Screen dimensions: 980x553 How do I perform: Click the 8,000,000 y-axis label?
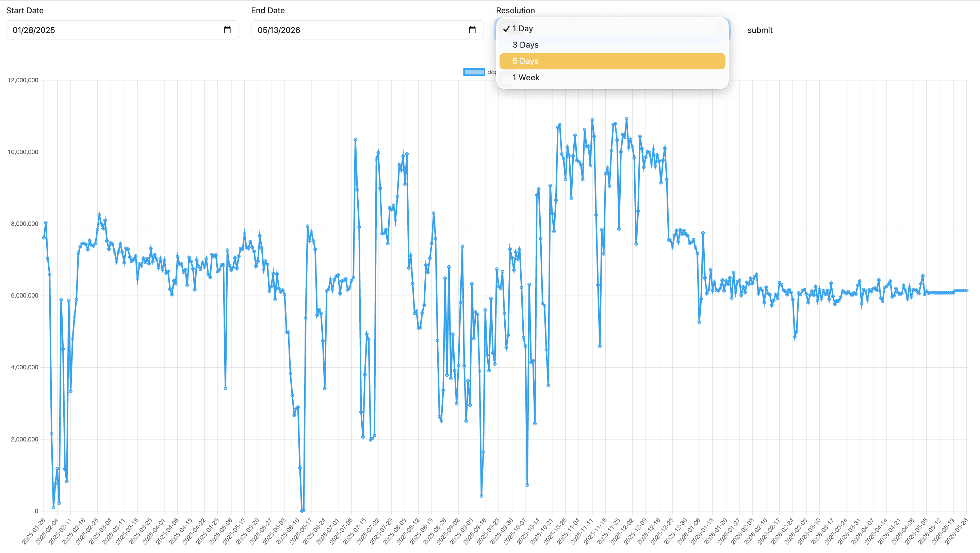(x=24, y=224)
